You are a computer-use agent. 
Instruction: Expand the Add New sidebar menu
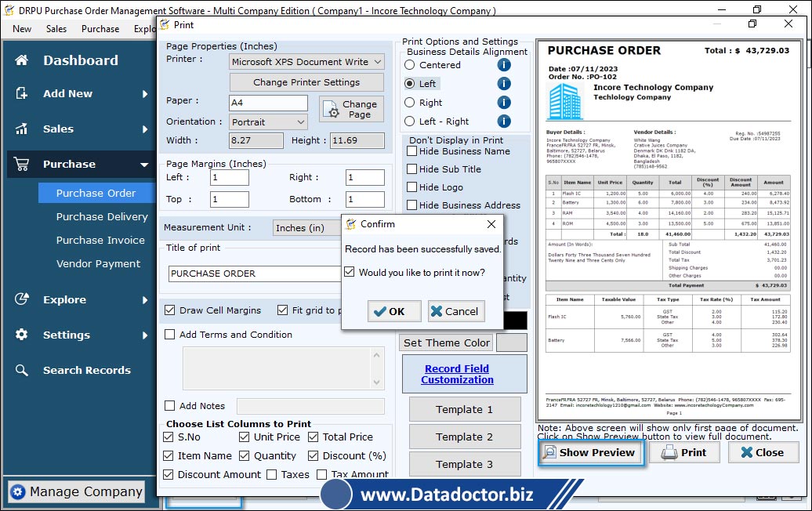(x=145, y=94)
